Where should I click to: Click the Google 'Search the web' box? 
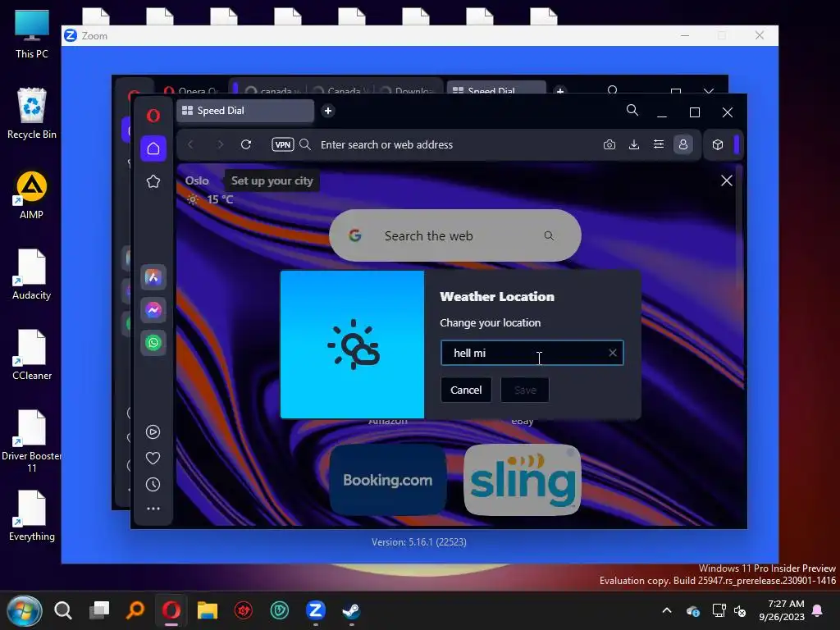pyautogui.click(x=454, y=235)
